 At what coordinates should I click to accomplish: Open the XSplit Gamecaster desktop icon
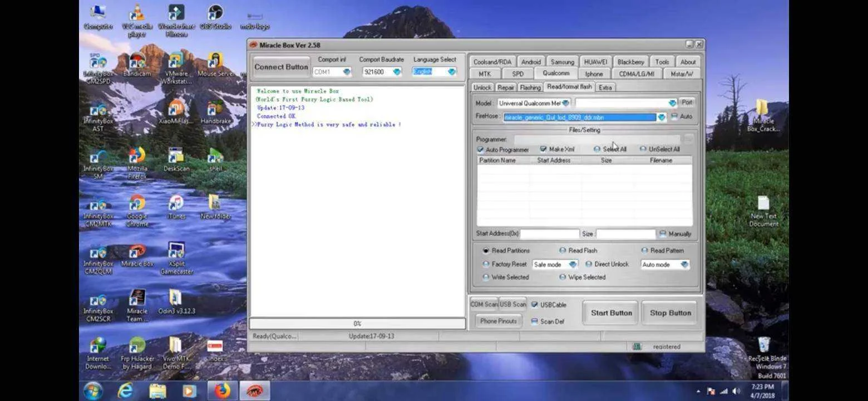176,258
